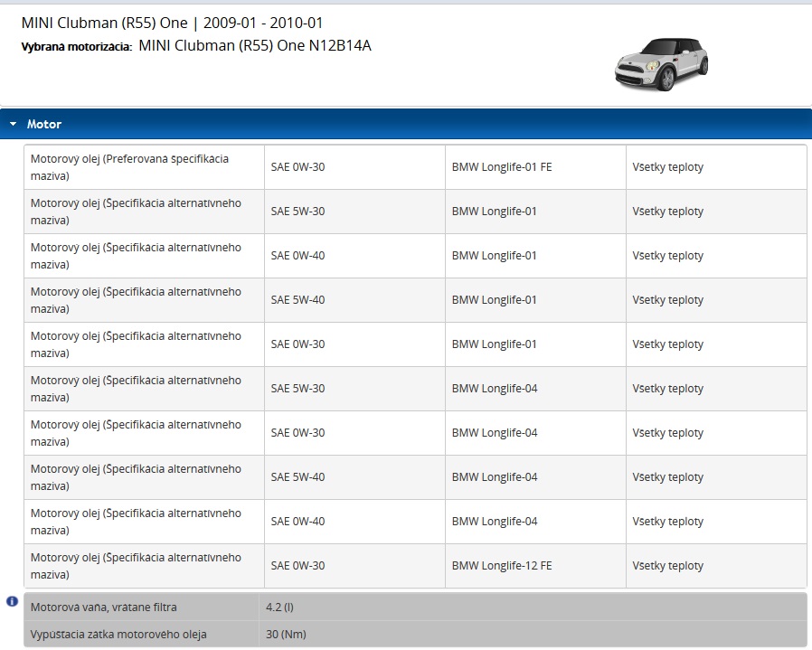Click the Motor section header title
Image resolution: width=812 pixels, height=650 pixels.
44,124
